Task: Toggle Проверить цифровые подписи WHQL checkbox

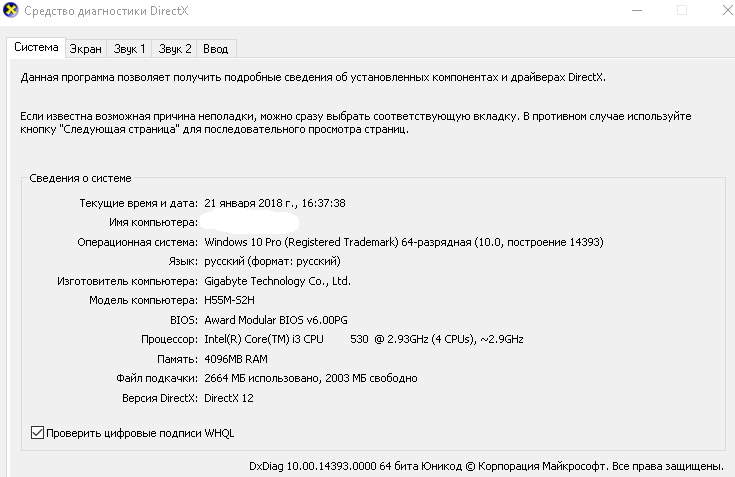Action: tap(37, 432)
